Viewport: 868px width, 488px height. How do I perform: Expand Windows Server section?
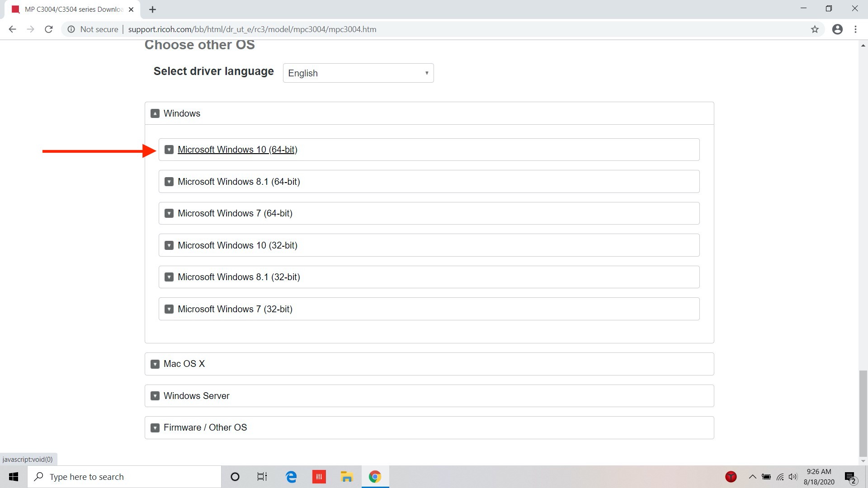[x=196, y=396]
